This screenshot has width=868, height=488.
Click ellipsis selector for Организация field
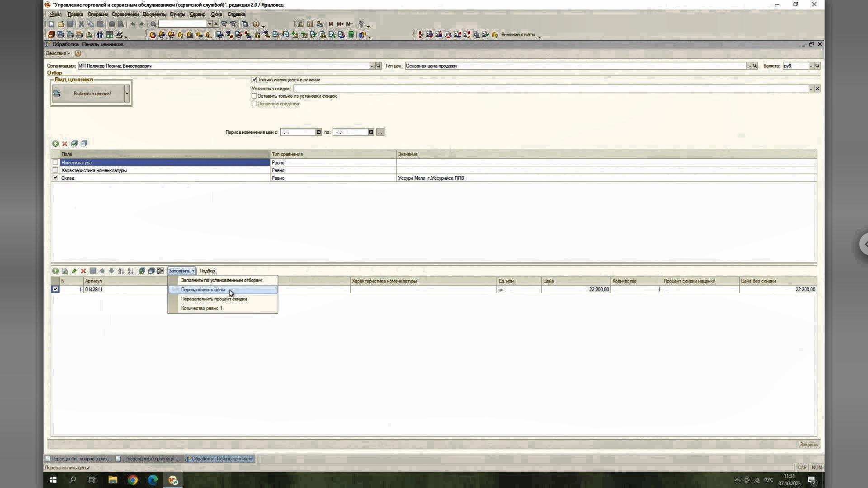(x=373, y=66)
